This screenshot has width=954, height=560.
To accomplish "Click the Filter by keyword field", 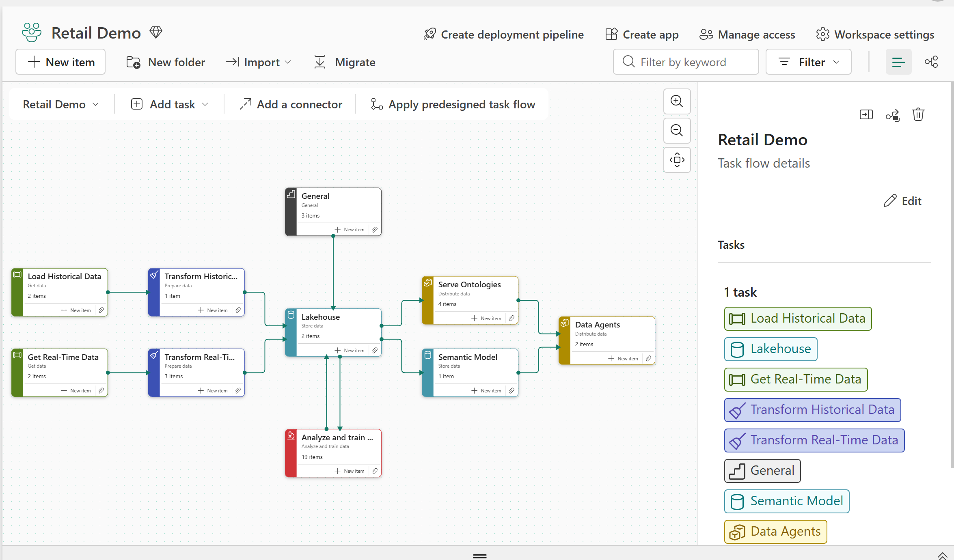I will [x=686, y=62].
